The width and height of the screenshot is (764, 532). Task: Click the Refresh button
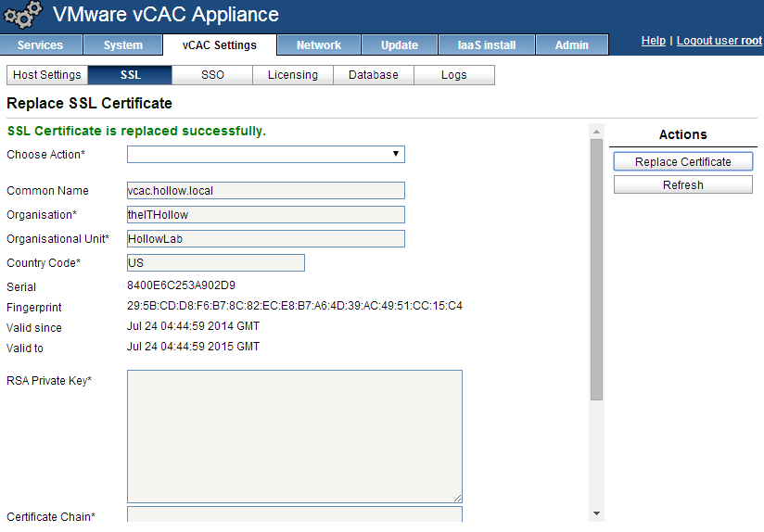683,185
